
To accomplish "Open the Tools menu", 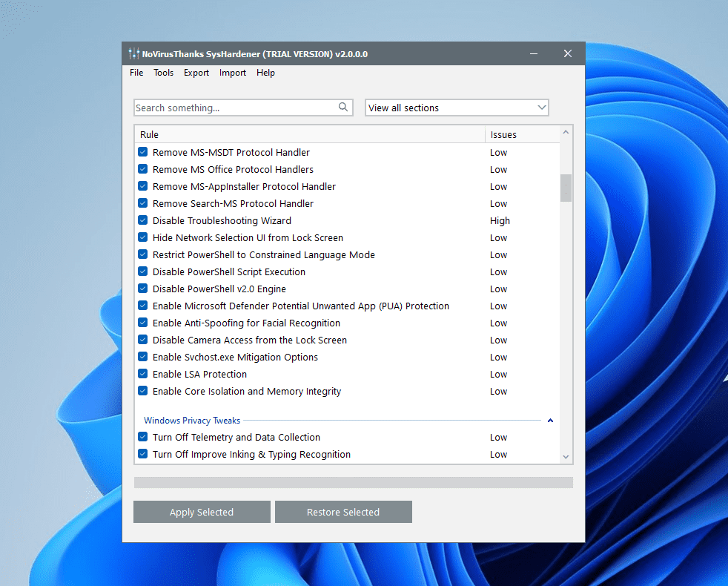I will (163, 73).
